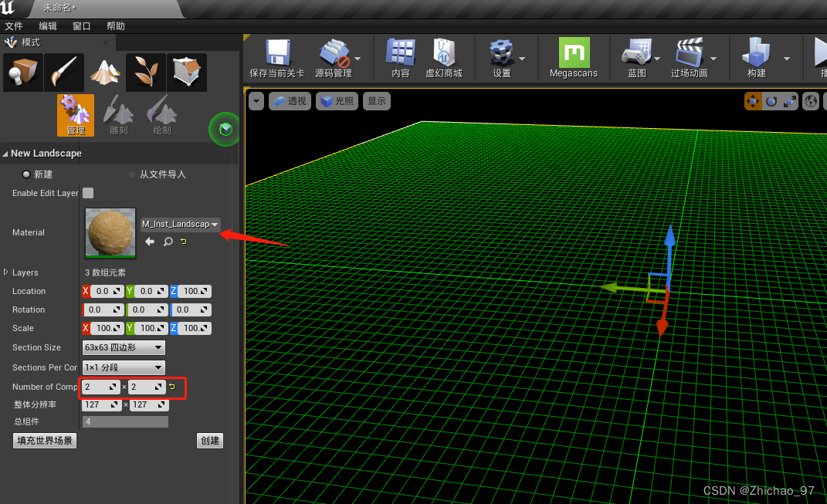Open Section Size 63x63 dropdown
Viewport: 827px width, 504px height.
point(124,347)
